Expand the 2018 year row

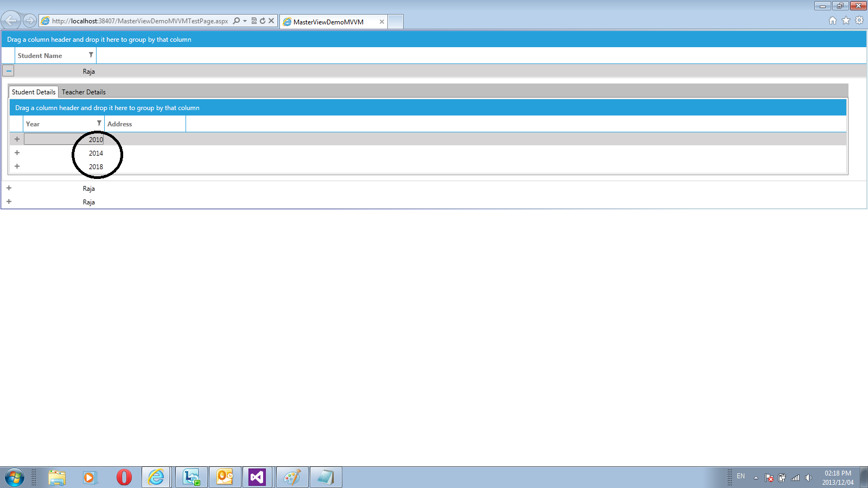(17, 166)
